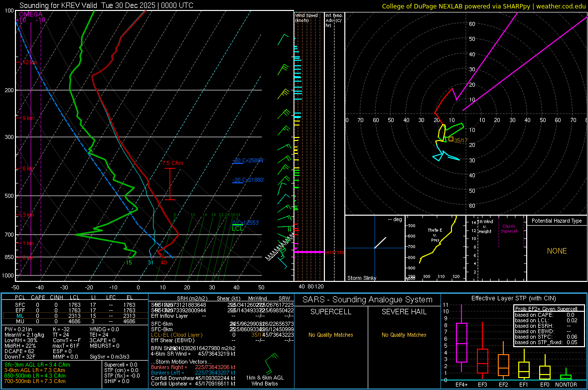Select the EFF parcel row
Image resolution: width=588 pixels, height=390 pixels.
[x=75, y=310]
